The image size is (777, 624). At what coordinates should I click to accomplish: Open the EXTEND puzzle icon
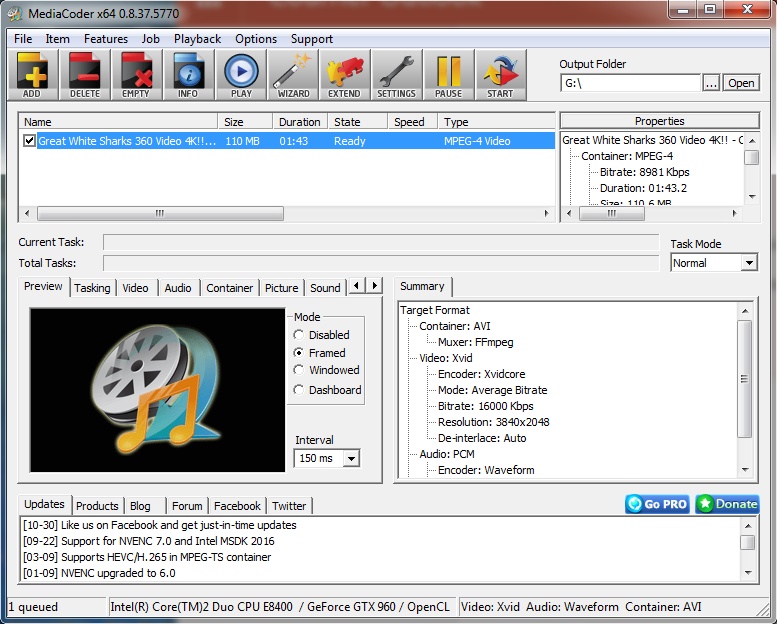[x=345, y=75]
